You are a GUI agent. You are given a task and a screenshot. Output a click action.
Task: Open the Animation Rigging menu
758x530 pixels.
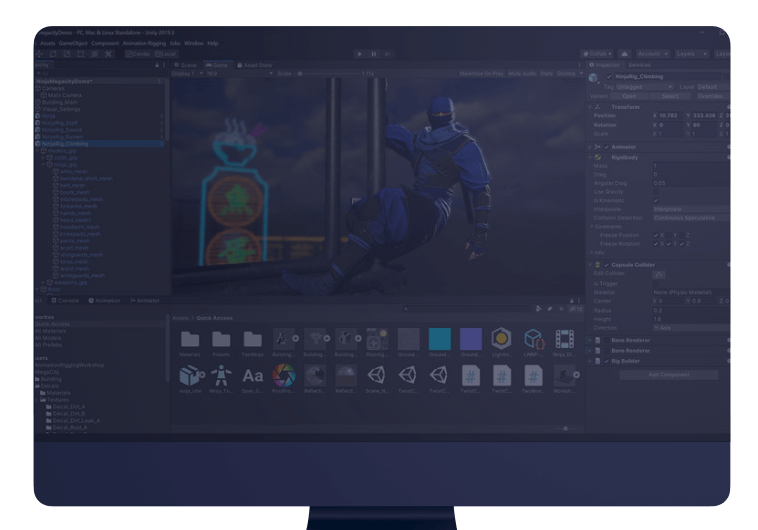pos(144,43)
